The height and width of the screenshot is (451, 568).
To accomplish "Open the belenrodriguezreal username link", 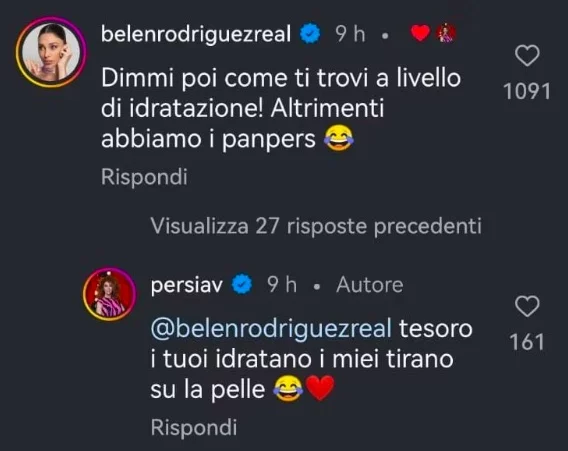I will (x=196, y=34).
